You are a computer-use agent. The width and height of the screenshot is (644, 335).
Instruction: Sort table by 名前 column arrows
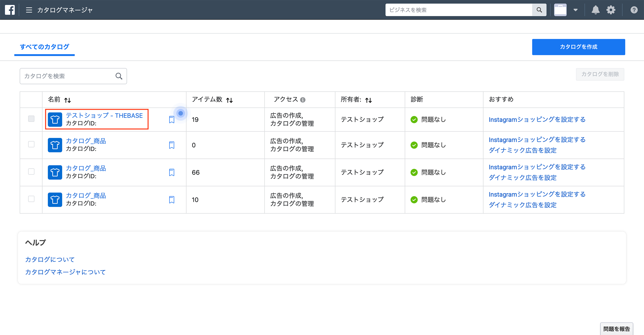[67, 100]
